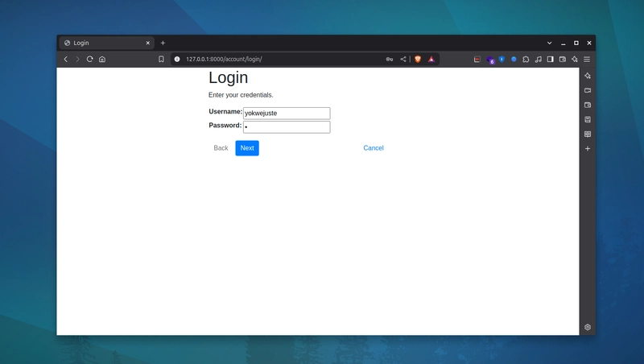Open the media control music-note icon
Viewport: 644px width, 364px height.
click(538, 59)
